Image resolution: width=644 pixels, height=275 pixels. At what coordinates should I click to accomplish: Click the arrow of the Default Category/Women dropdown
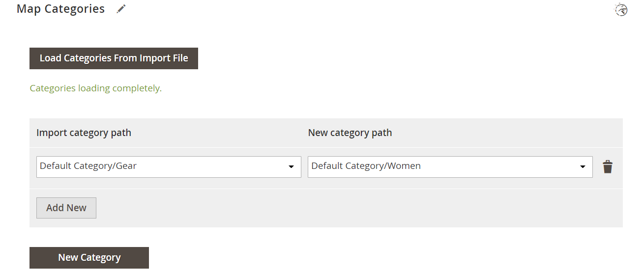tap(583, 167)
